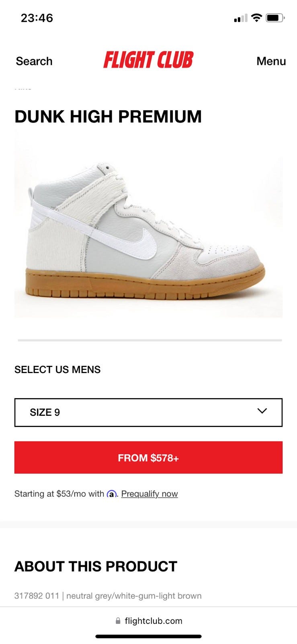The height and width of the screenshot is (644, 297).
Task: Click the FROM $578+ button
Action: (148, 457)
